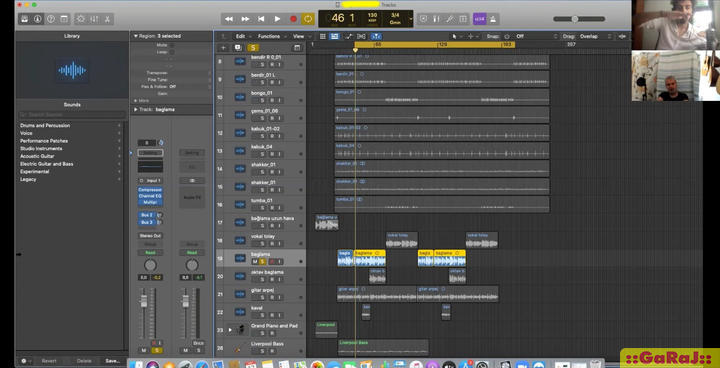
Task: Click the Fast Forward transport button
Action: pos(245,19)
